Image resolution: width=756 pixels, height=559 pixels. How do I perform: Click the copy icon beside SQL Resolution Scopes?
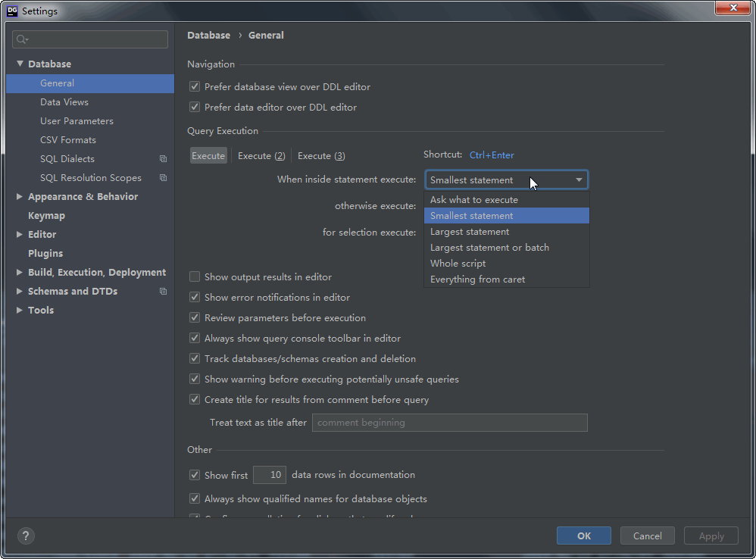pos(163,178)
